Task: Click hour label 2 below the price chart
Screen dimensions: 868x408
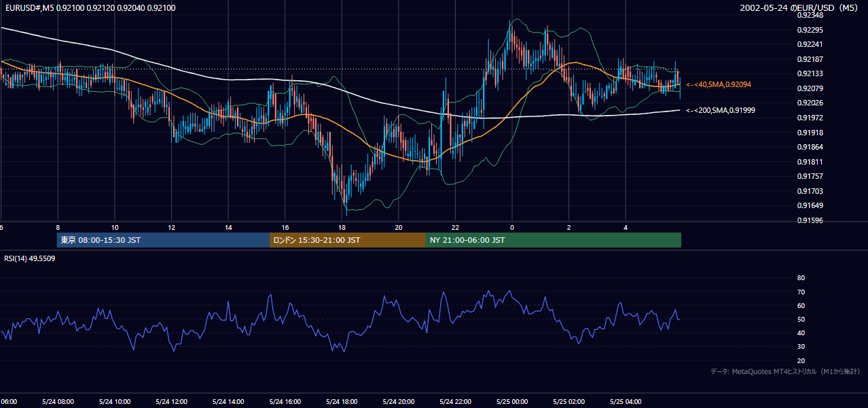Action: (569, 227)
